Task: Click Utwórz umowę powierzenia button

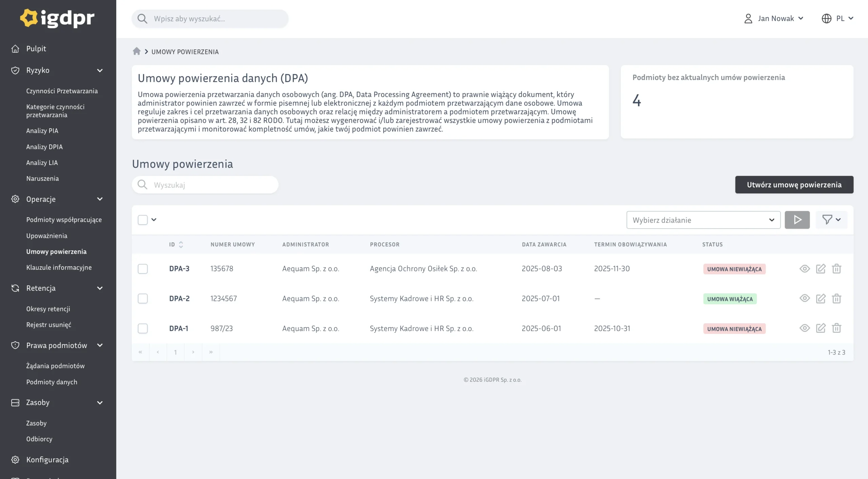Action: [x=794, y=185]
